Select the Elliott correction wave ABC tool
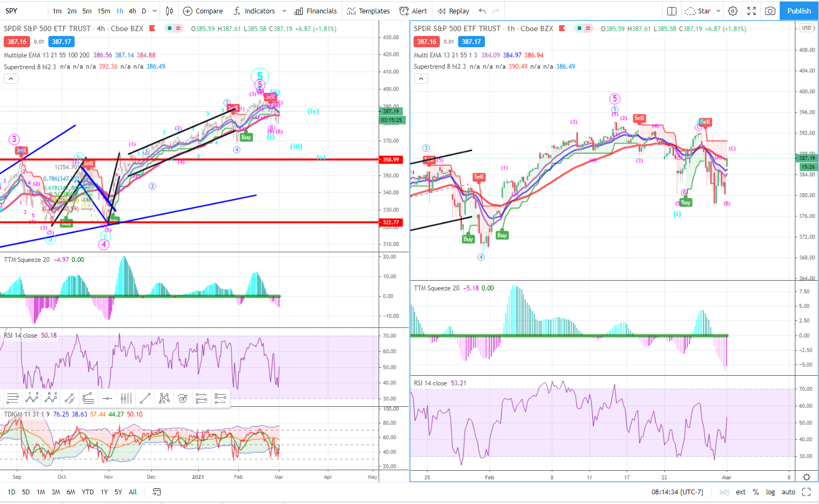Image resolution: width=819 pixels, height=504 pixels. click(x=51, y=398)
